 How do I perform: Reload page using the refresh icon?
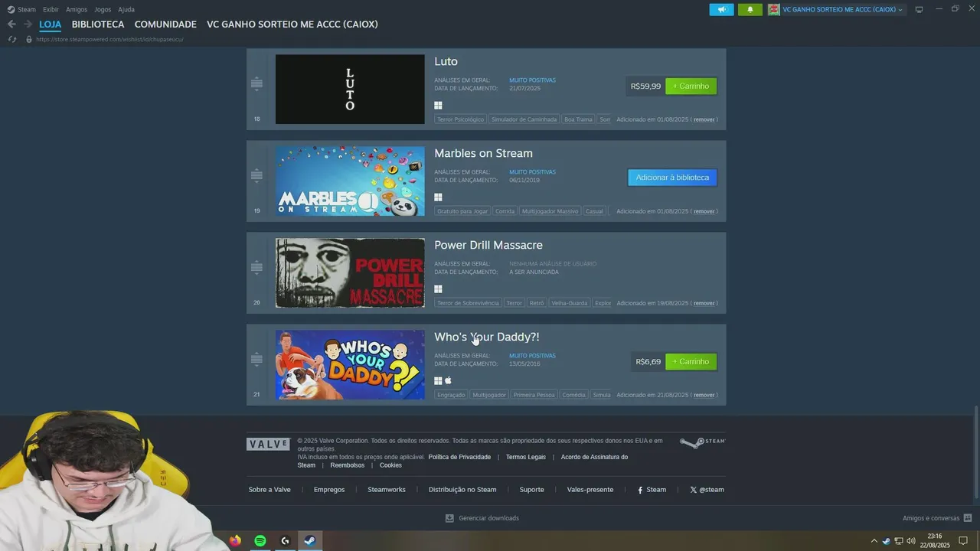[11, 39]
